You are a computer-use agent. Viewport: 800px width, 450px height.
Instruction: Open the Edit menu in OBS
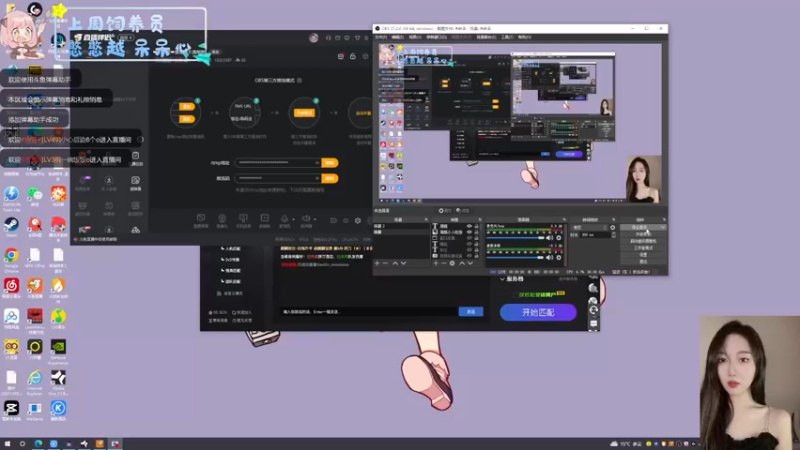[x=397, y=37]
